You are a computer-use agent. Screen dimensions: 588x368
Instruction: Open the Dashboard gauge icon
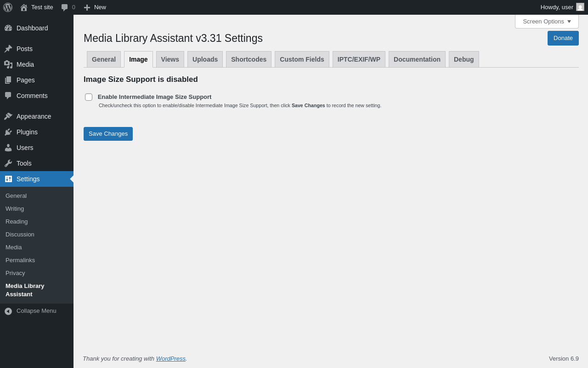pos(8,28)
